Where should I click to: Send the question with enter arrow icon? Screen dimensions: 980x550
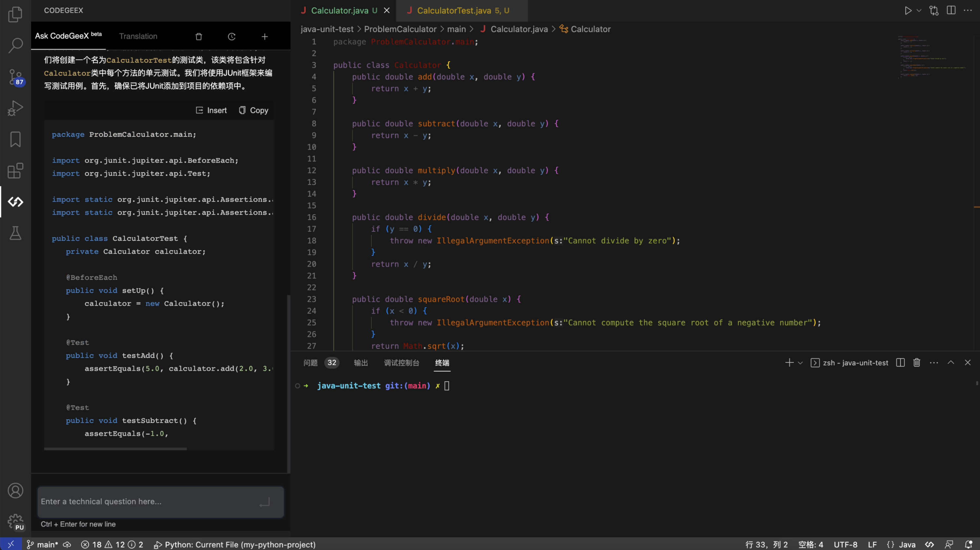coord(264,503)
